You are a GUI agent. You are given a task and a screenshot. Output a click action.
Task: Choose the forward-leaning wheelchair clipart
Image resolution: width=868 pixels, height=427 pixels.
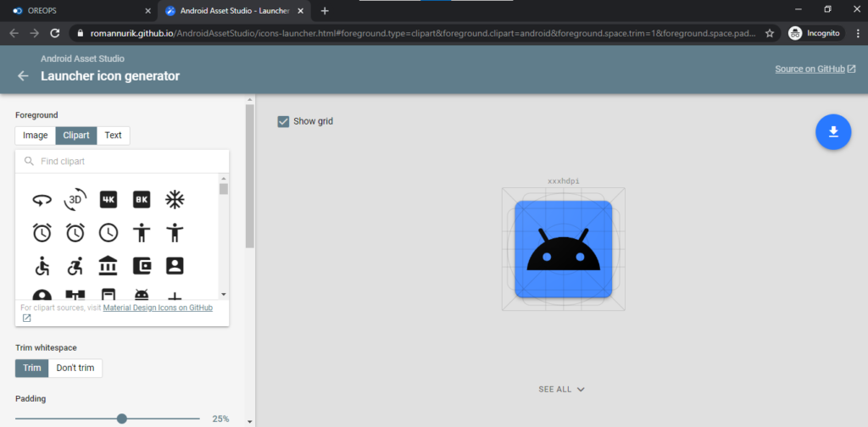[75, 266]
